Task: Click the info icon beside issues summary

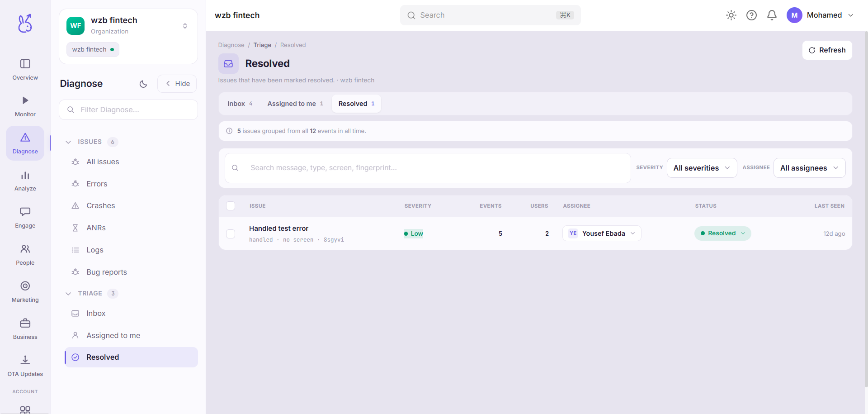Action: tap(229, 131)
